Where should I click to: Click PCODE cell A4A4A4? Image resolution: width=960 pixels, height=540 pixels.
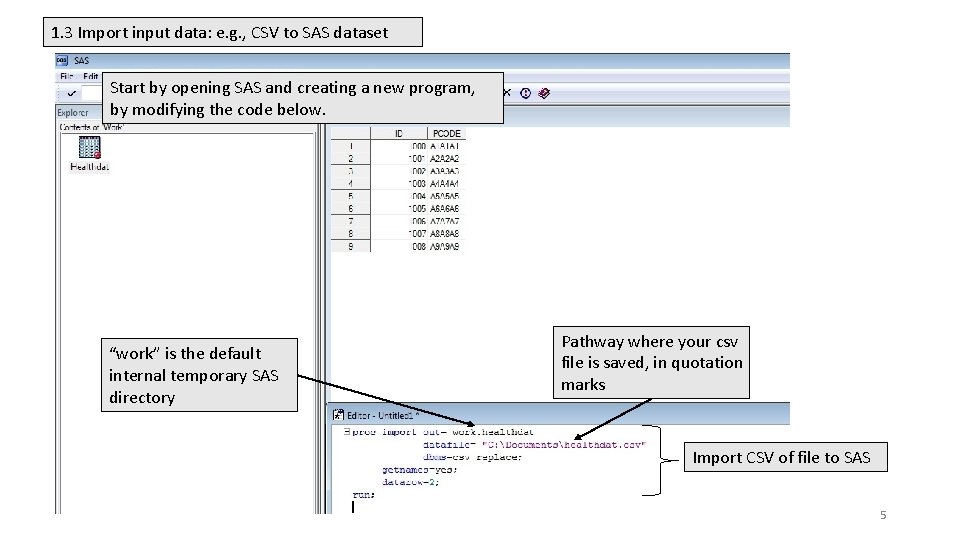coord(444,184)
